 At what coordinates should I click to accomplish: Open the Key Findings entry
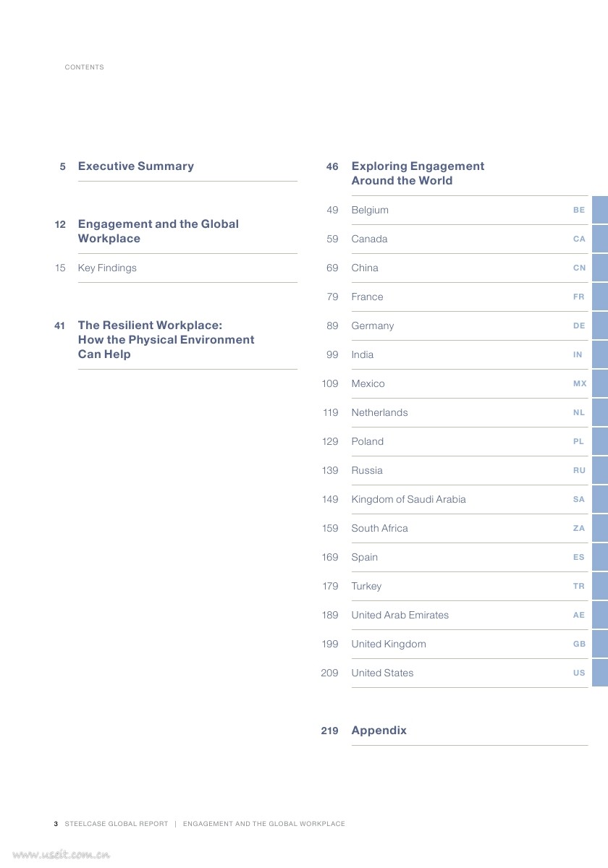pos(107,268)
